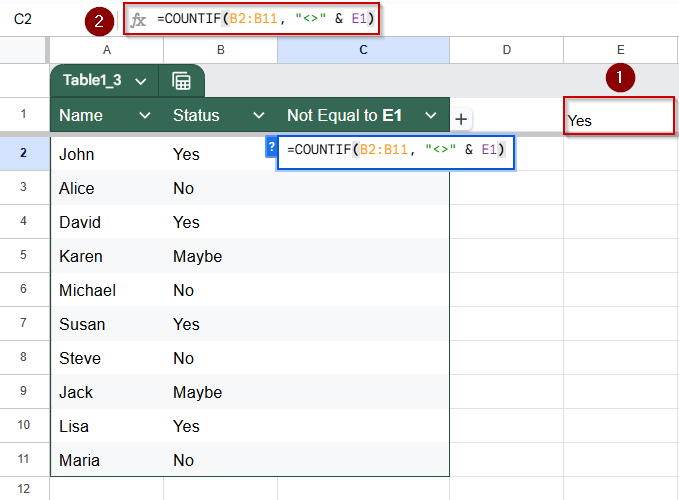The width and height of the screenshot is (679, 500).
Task: Click the select-all corner box
Action: pyautogui.click(x=23, y=50)
